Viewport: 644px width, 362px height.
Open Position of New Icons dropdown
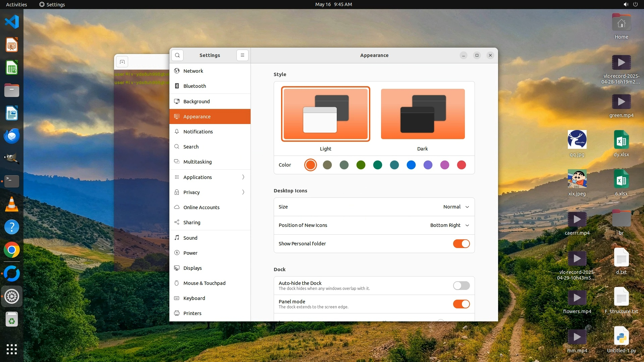pos(449,225)
